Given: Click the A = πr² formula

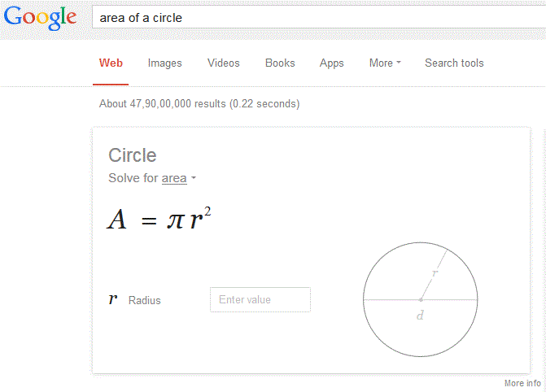Looking at the screenshot, I should click(x=159, y=220).
